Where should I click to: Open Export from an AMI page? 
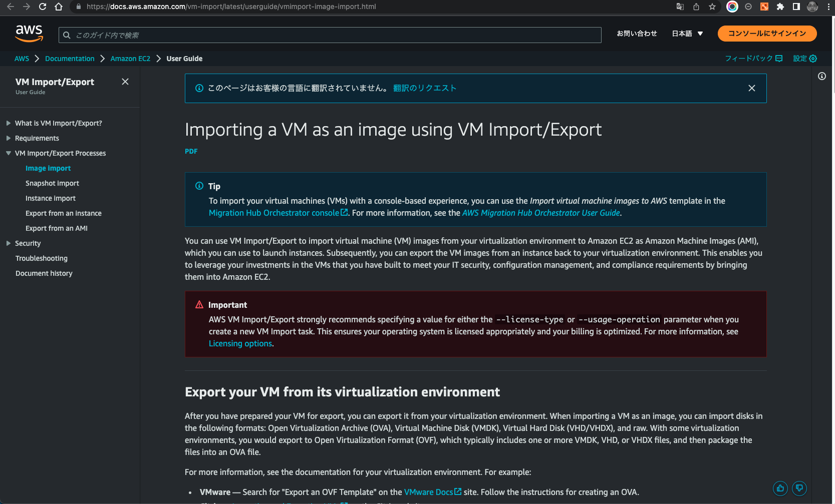tap(57, 228)
